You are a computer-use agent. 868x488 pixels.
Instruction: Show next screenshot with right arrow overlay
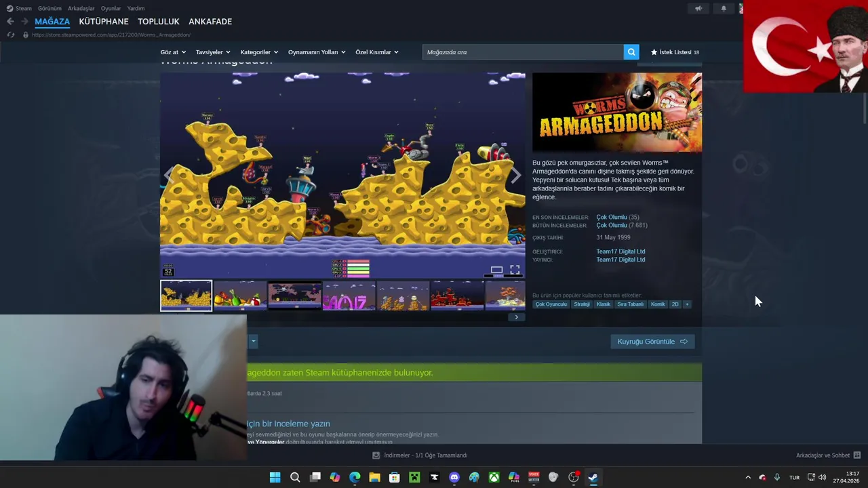coord(515,176)
